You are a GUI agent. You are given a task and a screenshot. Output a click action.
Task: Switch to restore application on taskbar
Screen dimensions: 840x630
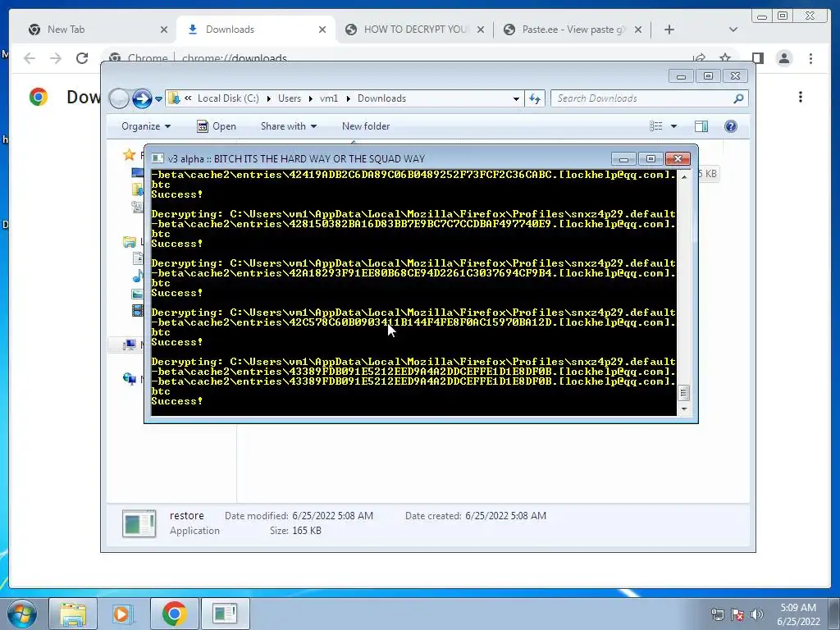pyautogui.click(x=225, y=614)
